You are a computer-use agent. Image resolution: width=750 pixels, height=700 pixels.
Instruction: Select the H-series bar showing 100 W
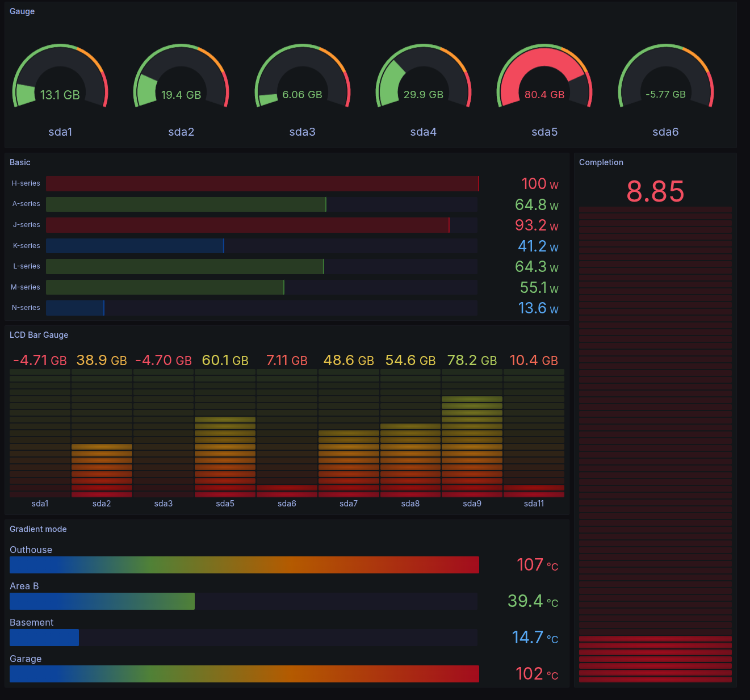click(x=262, y=183)
